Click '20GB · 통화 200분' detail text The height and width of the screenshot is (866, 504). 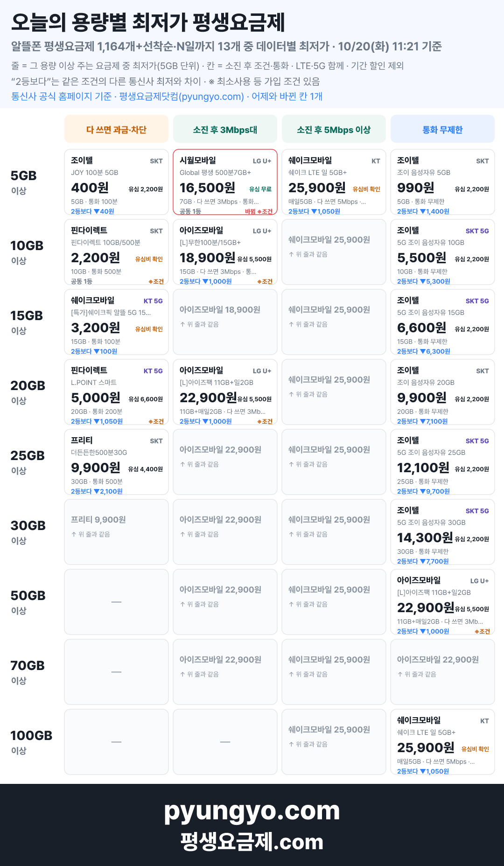97,412
